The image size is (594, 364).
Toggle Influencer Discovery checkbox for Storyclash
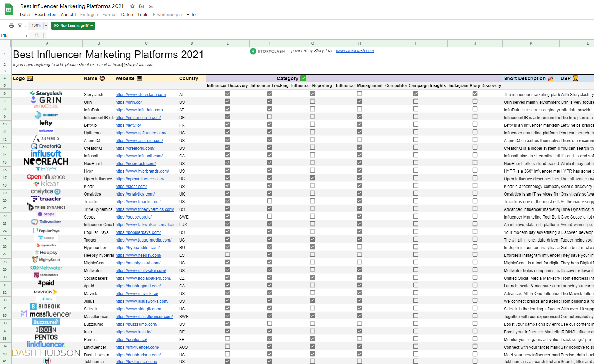pyautogui.click(x=228, y=94)
